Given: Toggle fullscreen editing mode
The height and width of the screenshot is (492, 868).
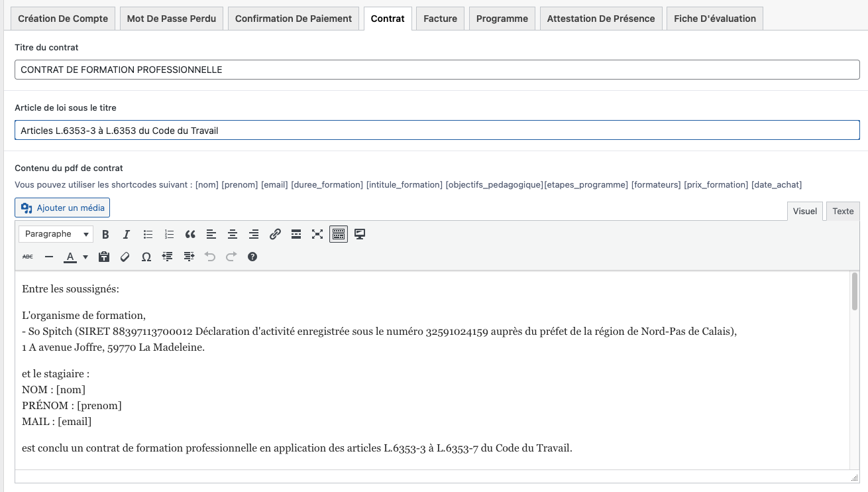Looking at the screenshot, I should [x=317, y=234].
